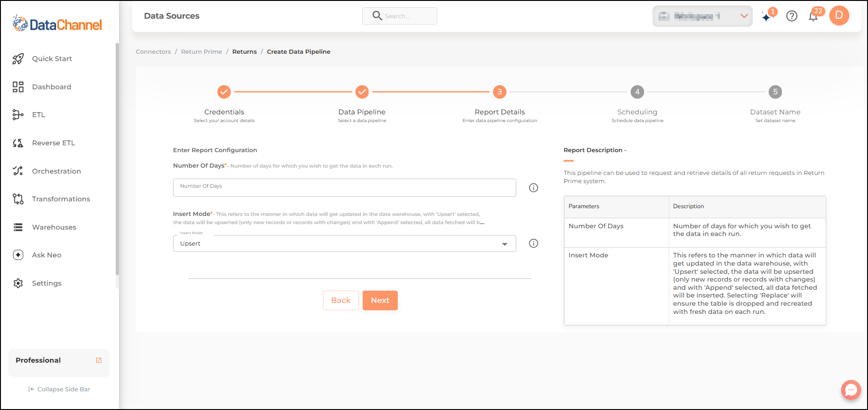Image resolution: width=868 pixels, height=410 pixels.
Task: Go to Returns breadcrumb
Action: [245, 52]
